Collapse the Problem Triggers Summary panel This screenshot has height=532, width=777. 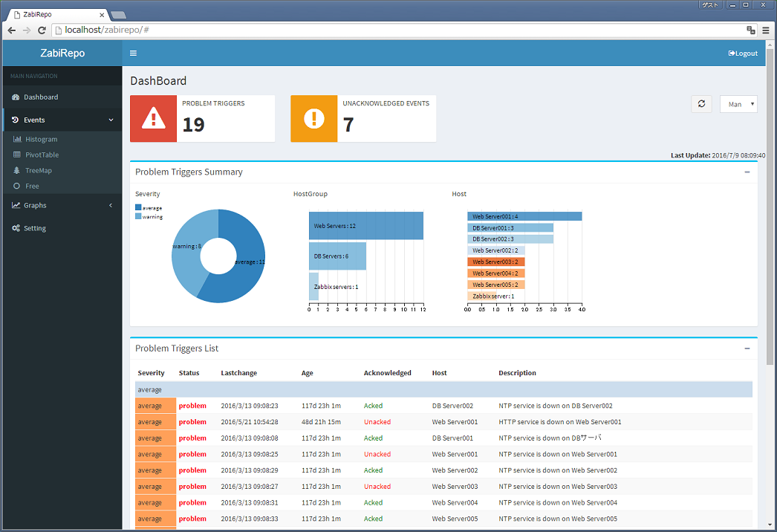(x=747, y=172)
